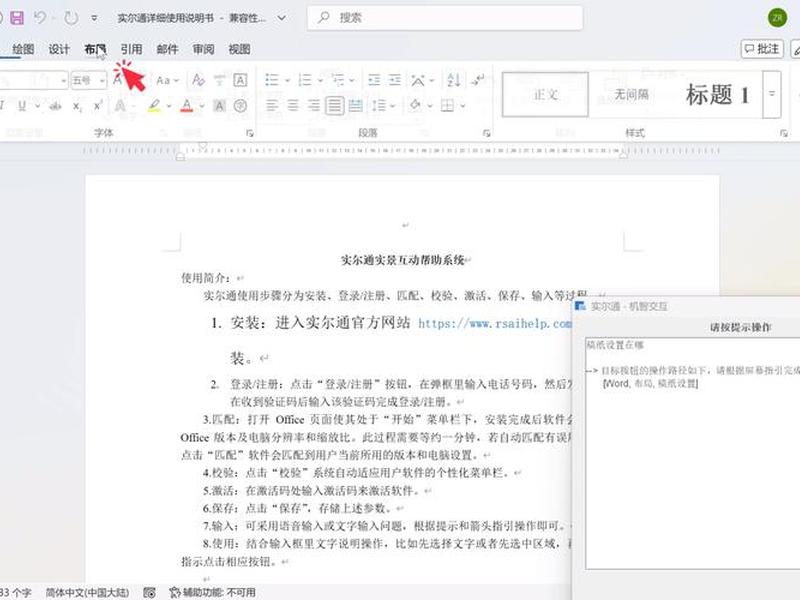The height and width of the screenshot is (600, 800).
Task: Expand the styles gallery more button
Action: [x=772, y=94]
